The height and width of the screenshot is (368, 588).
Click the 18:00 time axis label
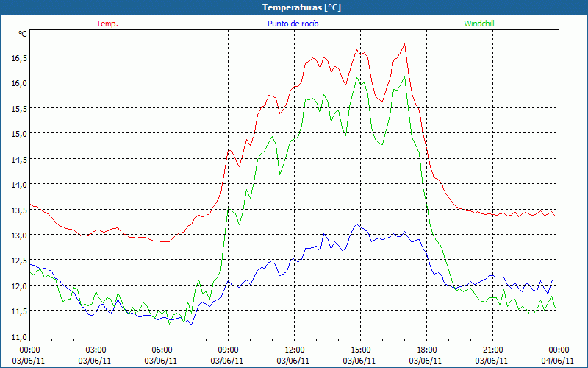pos(427,350)
